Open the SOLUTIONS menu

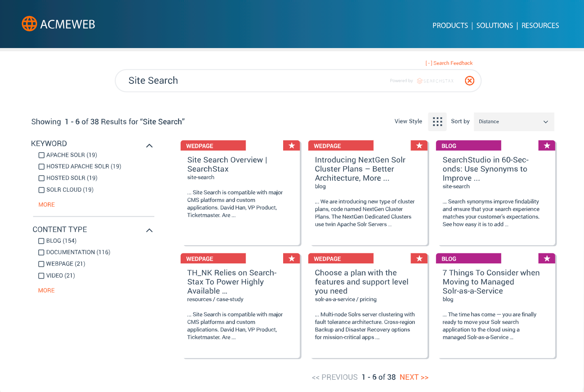coord(494,25)
